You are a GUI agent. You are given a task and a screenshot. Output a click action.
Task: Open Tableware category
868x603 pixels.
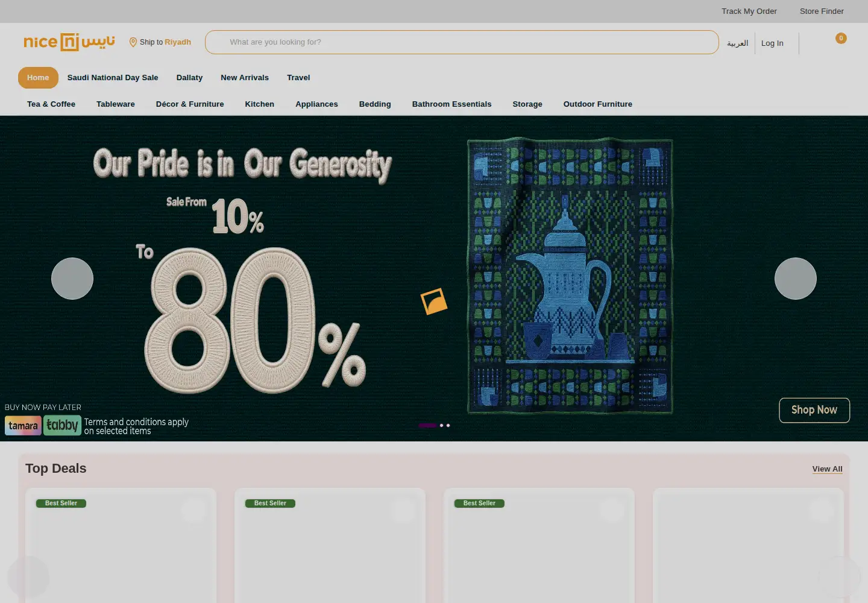116,104
